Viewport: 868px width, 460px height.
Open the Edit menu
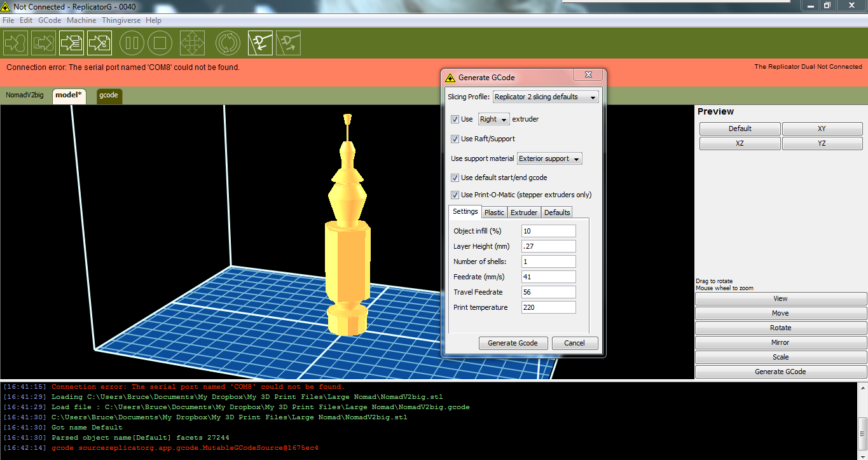click(26, 20)
